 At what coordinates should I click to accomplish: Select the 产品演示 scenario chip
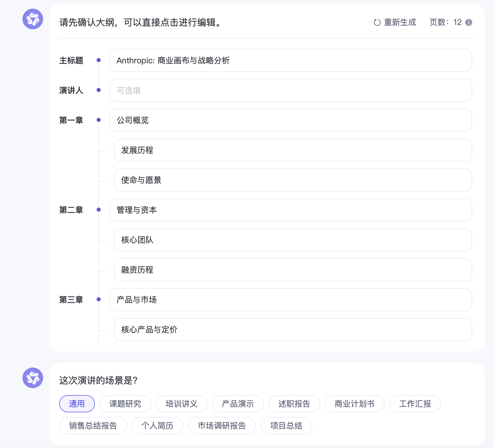click(238, 404)
